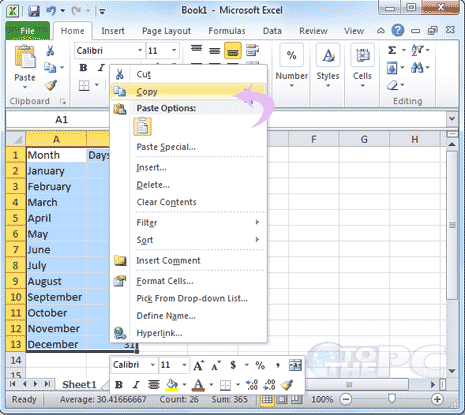The image size is (465, 415).
Task: Open the ribbon font size dropdown
Action: pyautogui.click(x=174, y=51)
